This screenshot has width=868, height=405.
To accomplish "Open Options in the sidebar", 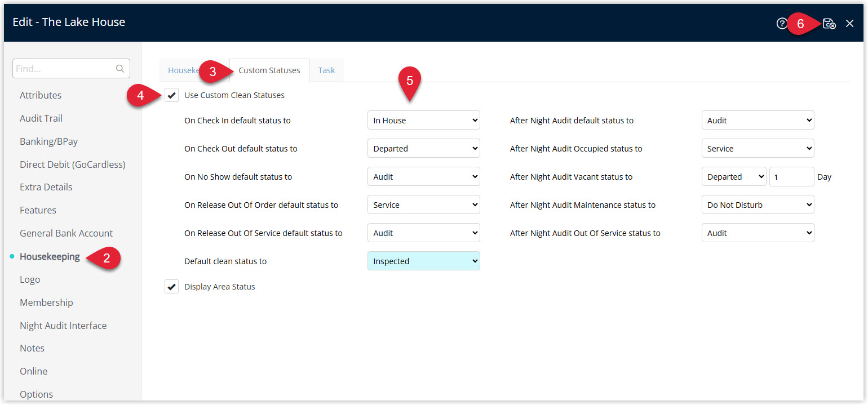I will point(37,394).
